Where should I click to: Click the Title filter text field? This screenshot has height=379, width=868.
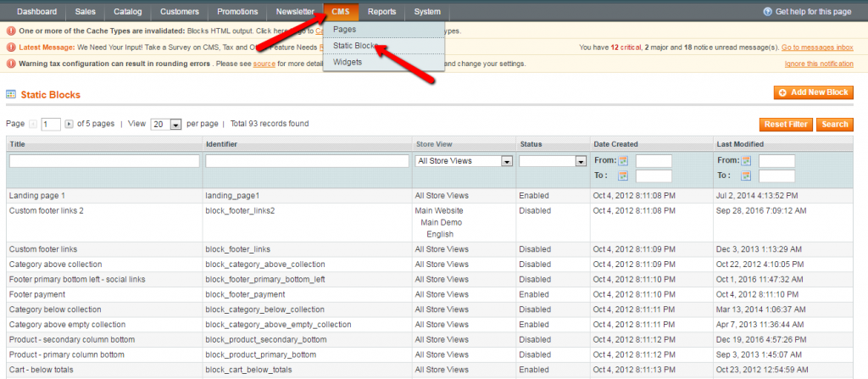point(103,161)
